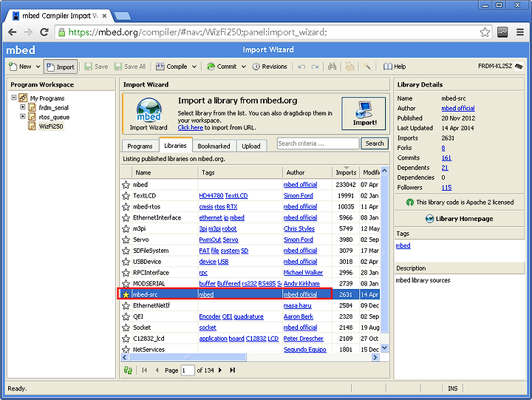The width and height of the screenshot is (532, 400).
Task: Bookmark the TextLCD library star
Action: click(x=126, y=196)
